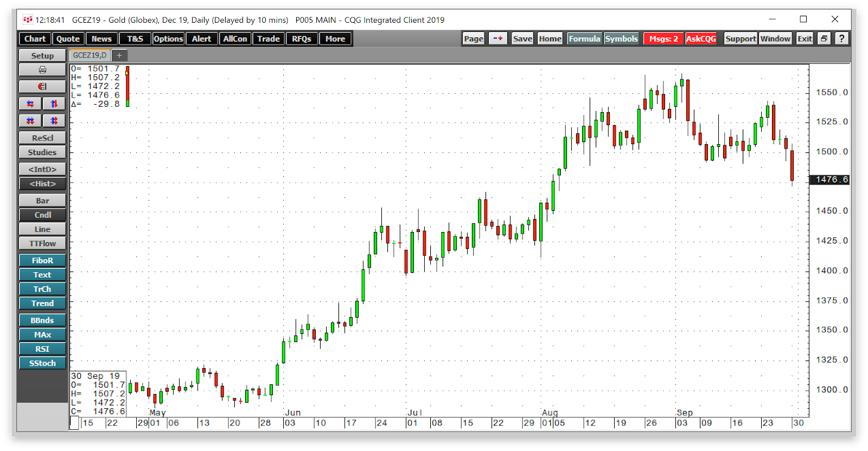Select the FiboR Fibonacci retracement tool
The image size is (868, 451).
pos(42,261)
